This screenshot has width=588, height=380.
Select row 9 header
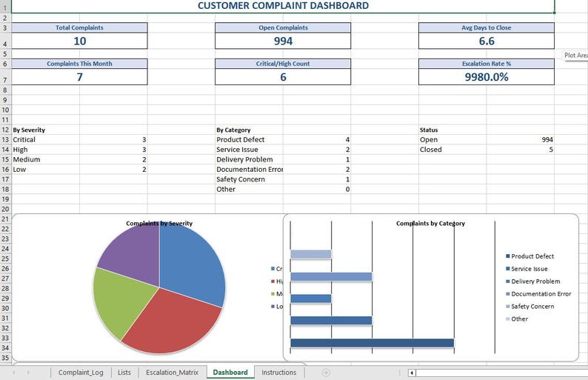point(5,100)
